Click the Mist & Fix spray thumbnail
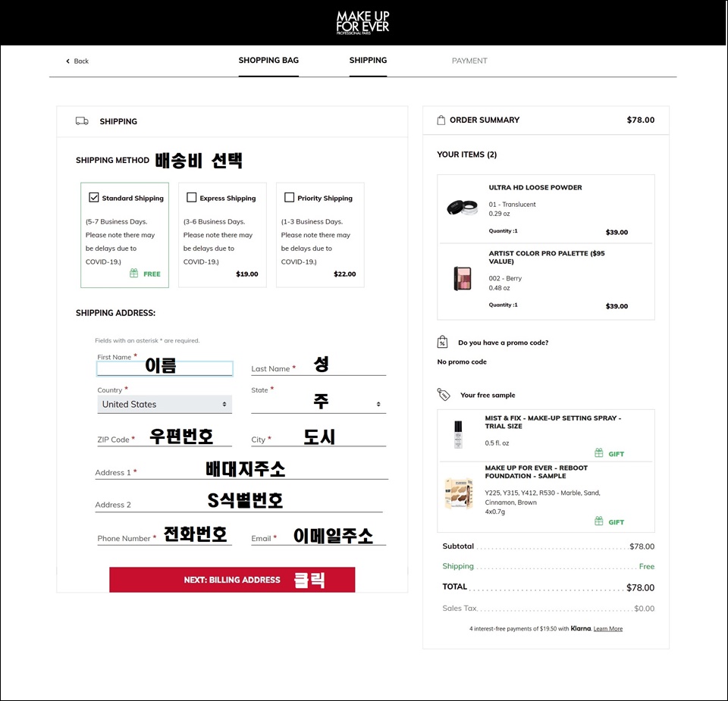The width and height of the screenshot is (728, 701). (458, 434)
